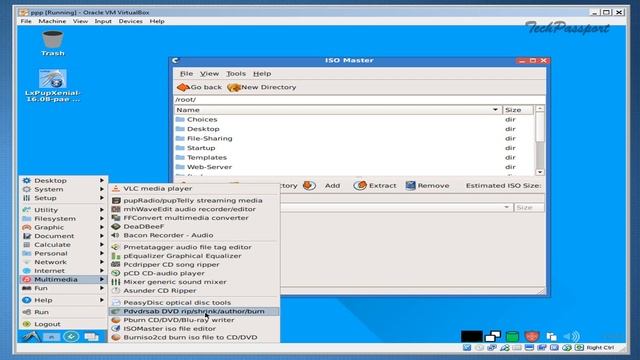Click the volume speaker tray icon
Image resolution: width=640 pixels, height=360 pixels.
click(571, 336)
